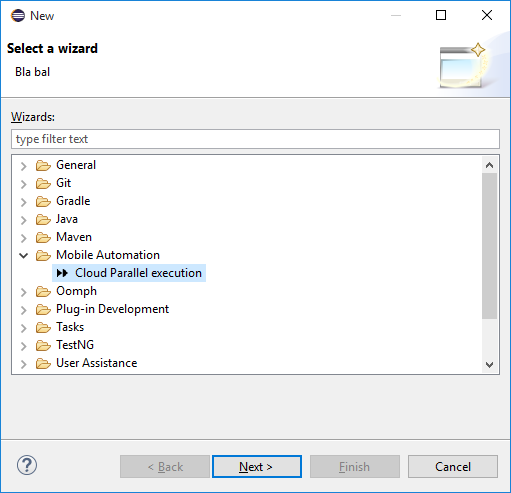Click the wizard list scroll down arrow

(489, 364)
